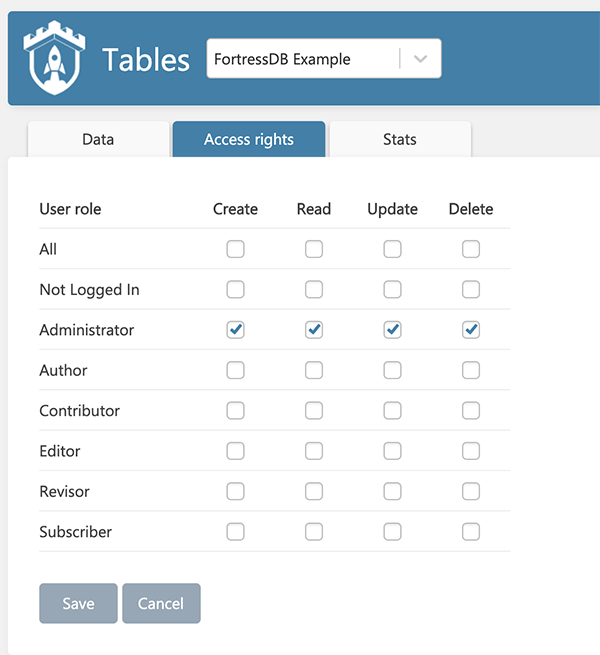Check Author Update permission box
This screenshot has height=655, width=600.
(x=392, y=370)
